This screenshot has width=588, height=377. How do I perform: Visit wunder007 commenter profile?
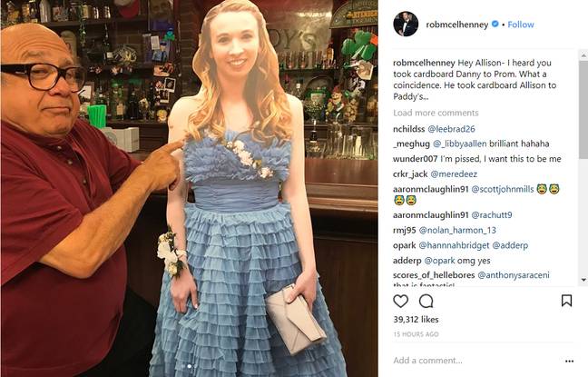415,159
